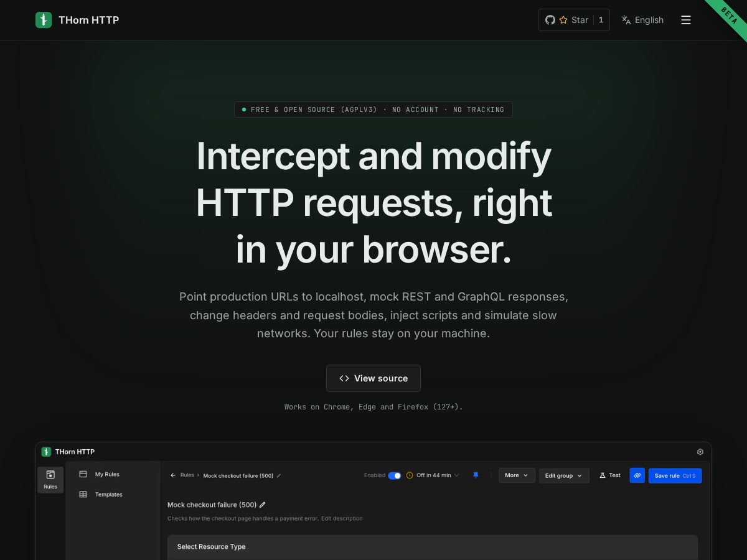Click the browser support text line

[374, 407]
